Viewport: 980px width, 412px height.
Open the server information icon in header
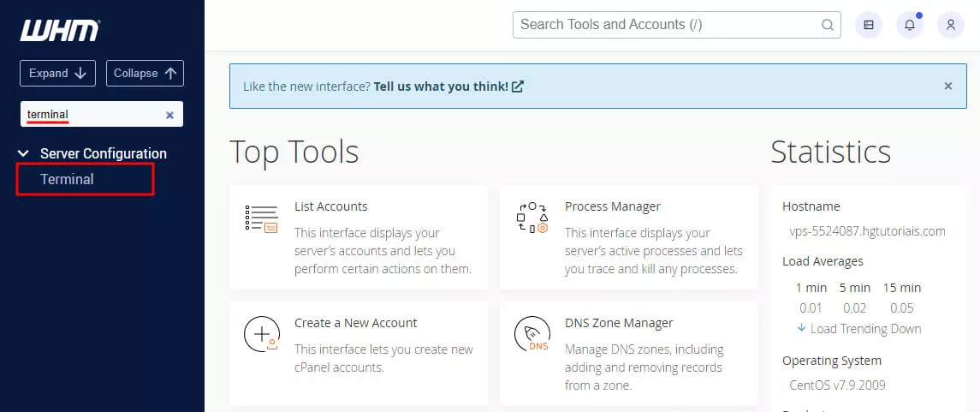point(868,25)
